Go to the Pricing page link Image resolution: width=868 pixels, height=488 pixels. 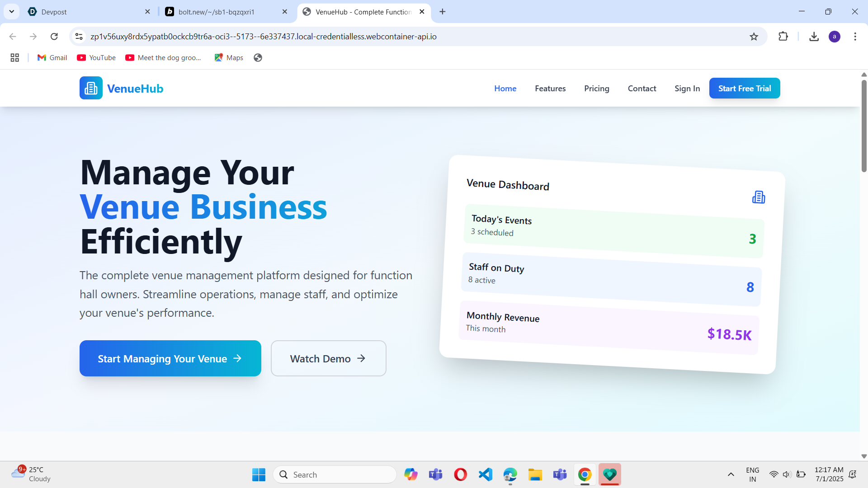[x=596, y=89]
